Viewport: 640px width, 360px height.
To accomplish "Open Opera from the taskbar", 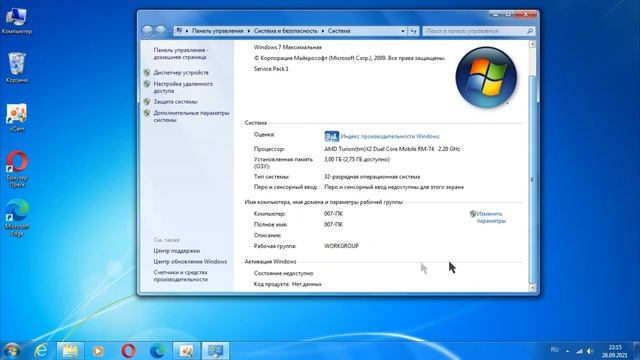I will (x=128, y=351).
